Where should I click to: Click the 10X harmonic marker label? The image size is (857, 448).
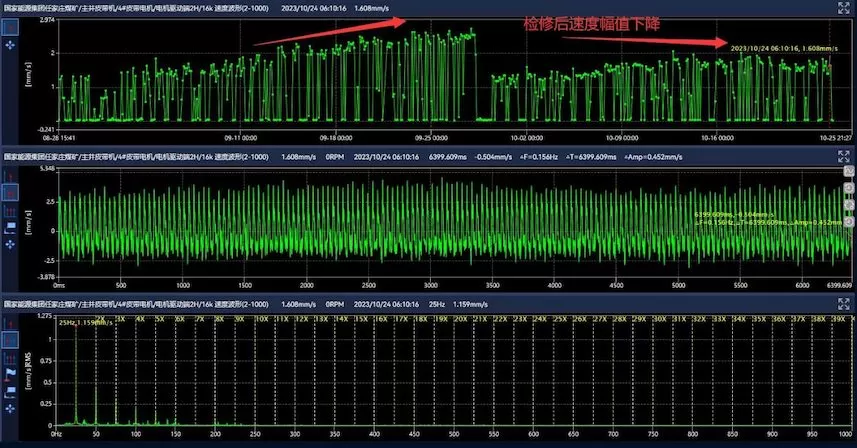click(x=262, y=319)
